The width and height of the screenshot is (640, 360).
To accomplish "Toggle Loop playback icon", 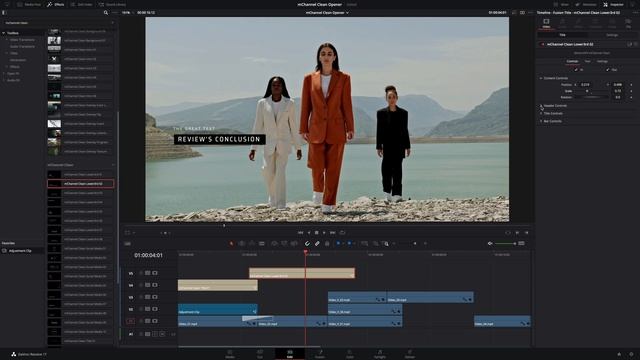I will pyautogui.click(x=342, y=233).
